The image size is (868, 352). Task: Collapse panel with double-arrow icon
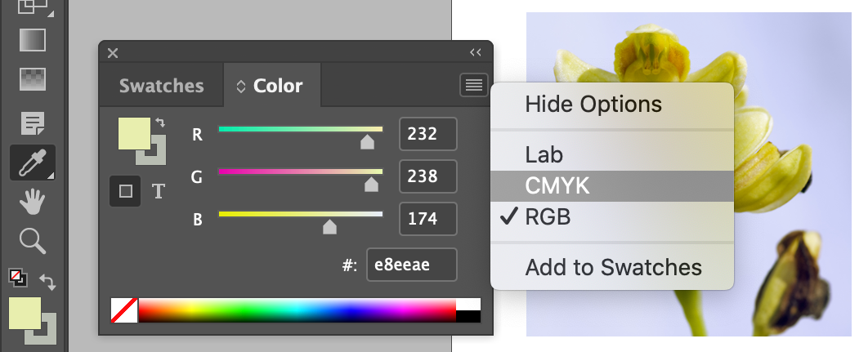[x=476, y=52]
